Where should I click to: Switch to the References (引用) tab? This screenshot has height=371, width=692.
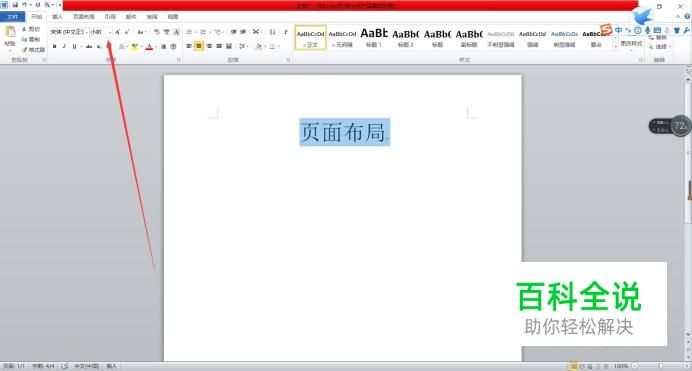coord(110,17)
